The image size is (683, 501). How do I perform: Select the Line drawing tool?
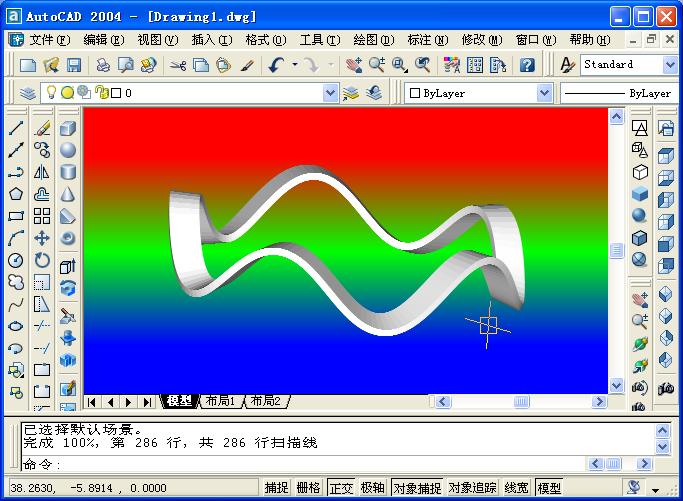pos(16,128)
